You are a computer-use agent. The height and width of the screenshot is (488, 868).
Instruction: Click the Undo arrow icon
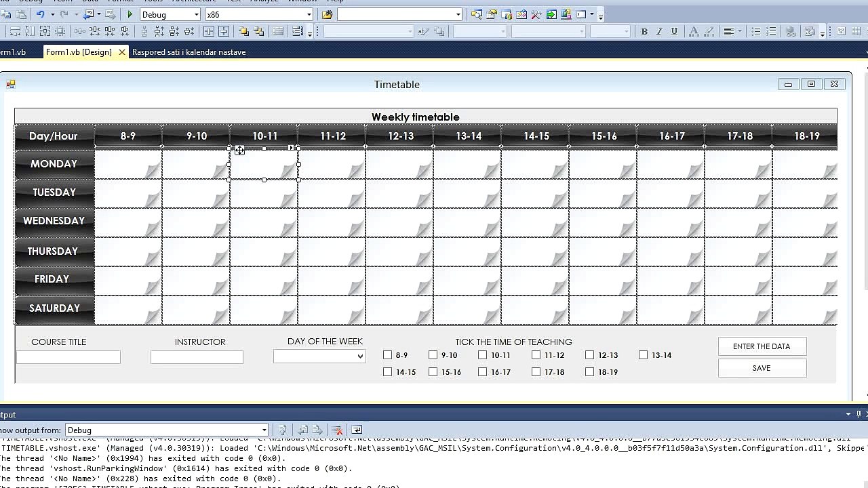[40, 14]
